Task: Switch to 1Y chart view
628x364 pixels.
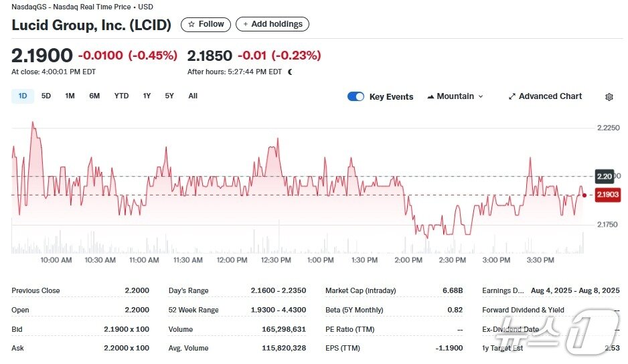Action: tap(147, 96)
